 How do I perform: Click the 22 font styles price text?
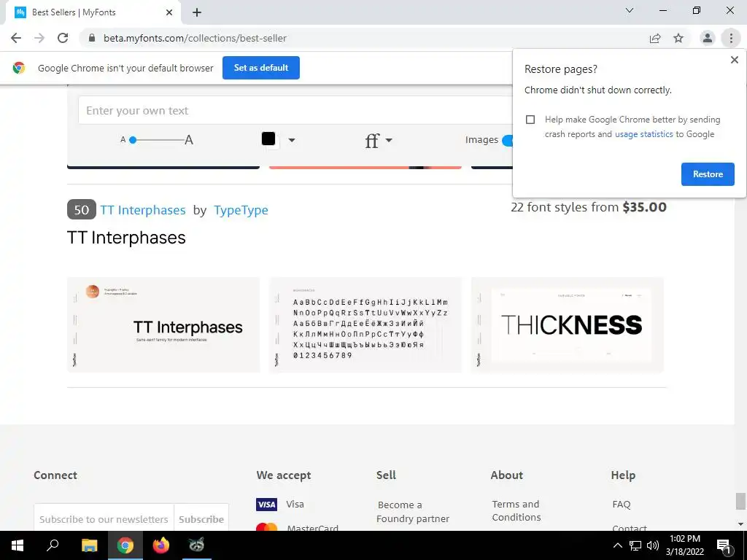589,207
